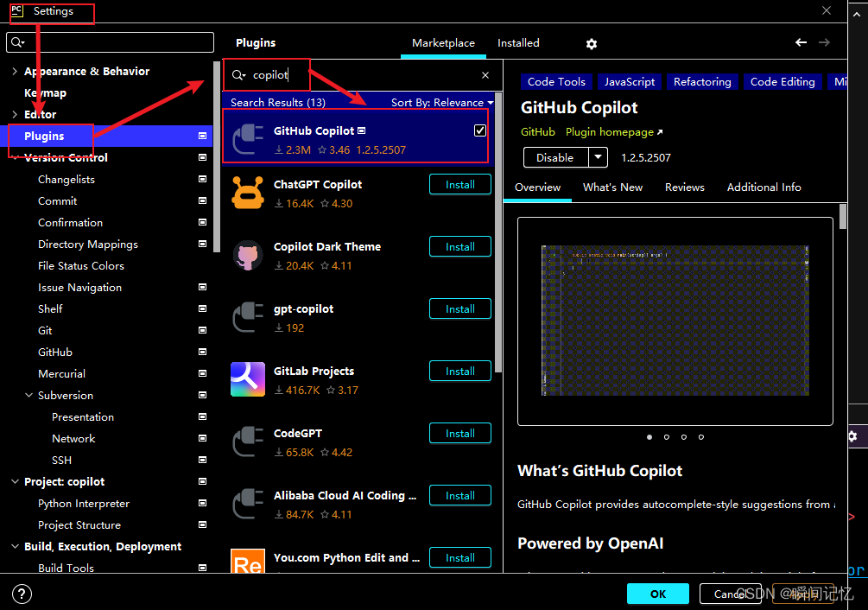
Task: Go forward with right arrow icon
Action: point(824,42)
